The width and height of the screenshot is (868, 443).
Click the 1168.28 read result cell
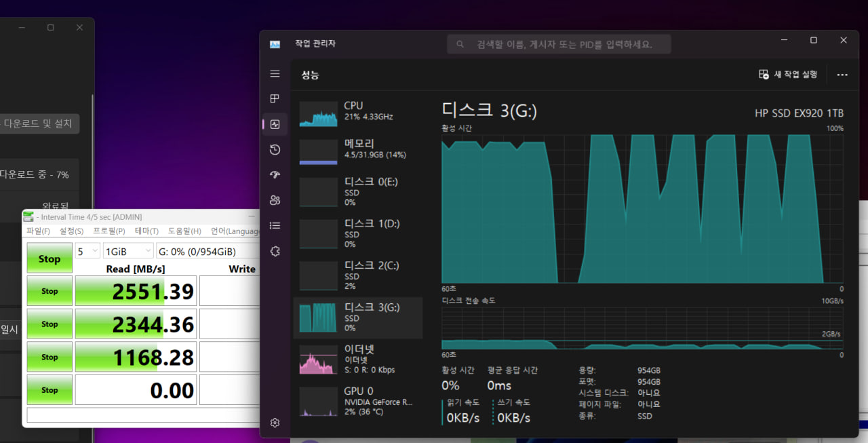[136, 357]
